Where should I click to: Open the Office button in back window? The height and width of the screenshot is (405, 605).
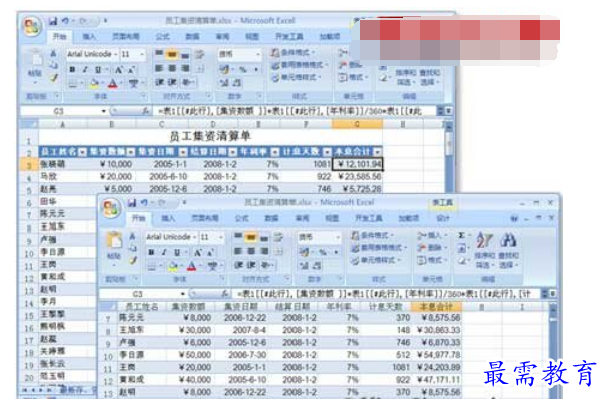pyautogui.click(x=32, y=26)
